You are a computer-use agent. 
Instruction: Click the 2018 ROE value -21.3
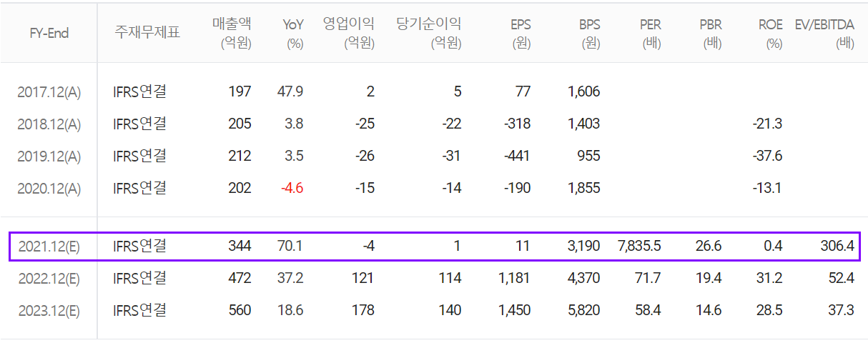coord(767,124)
